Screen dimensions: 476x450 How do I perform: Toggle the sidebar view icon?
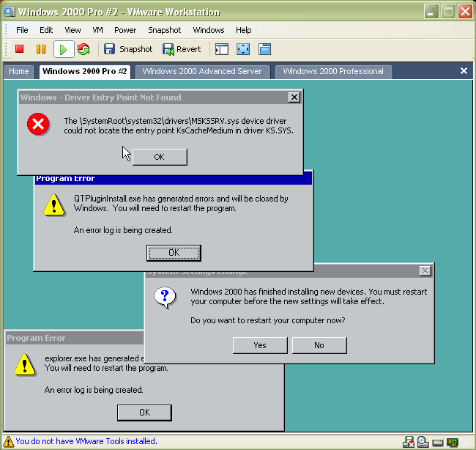pyautogui.click(x=222, y=49)
